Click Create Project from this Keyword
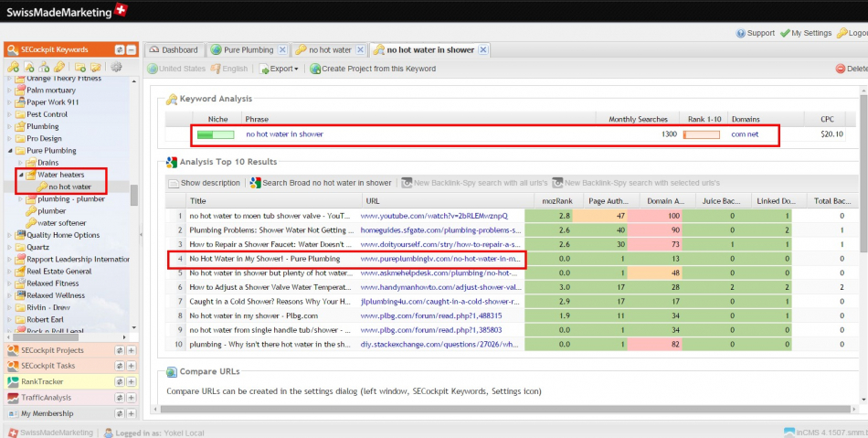Image resolution: width=868 pixels, height=438 pixels. point(373,69)
